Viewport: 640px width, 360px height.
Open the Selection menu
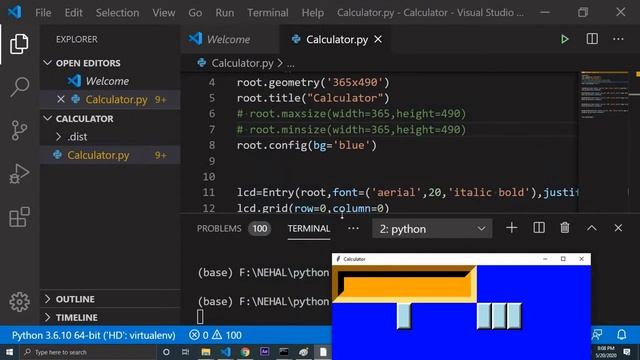pyautogui.click(x=117, y=13)
